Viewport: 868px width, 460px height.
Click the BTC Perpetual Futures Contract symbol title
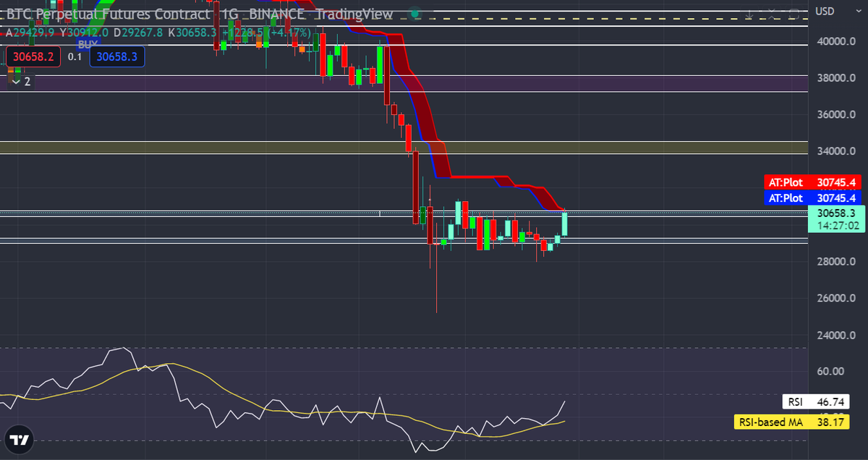[109, 13]
